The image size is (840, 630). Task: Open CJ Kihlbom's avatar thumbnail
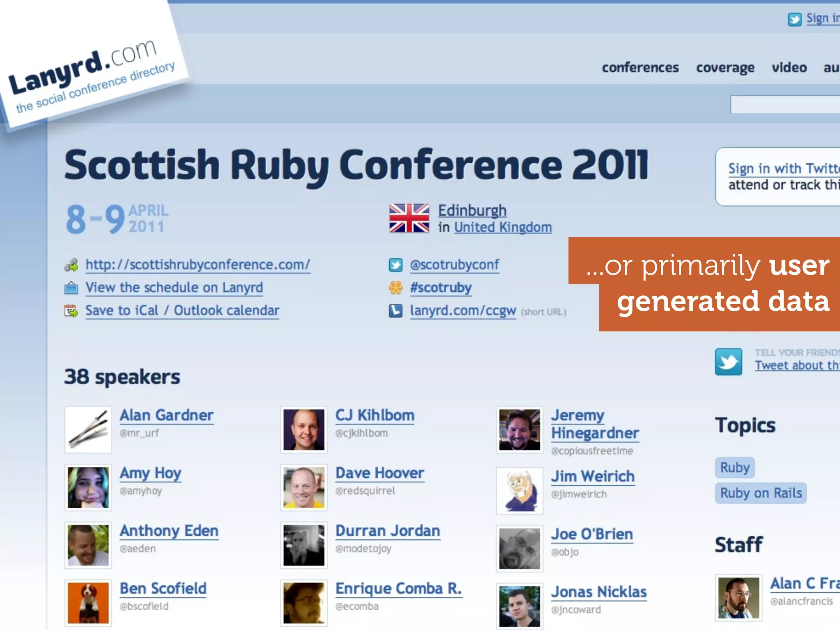tap(304, 429)
